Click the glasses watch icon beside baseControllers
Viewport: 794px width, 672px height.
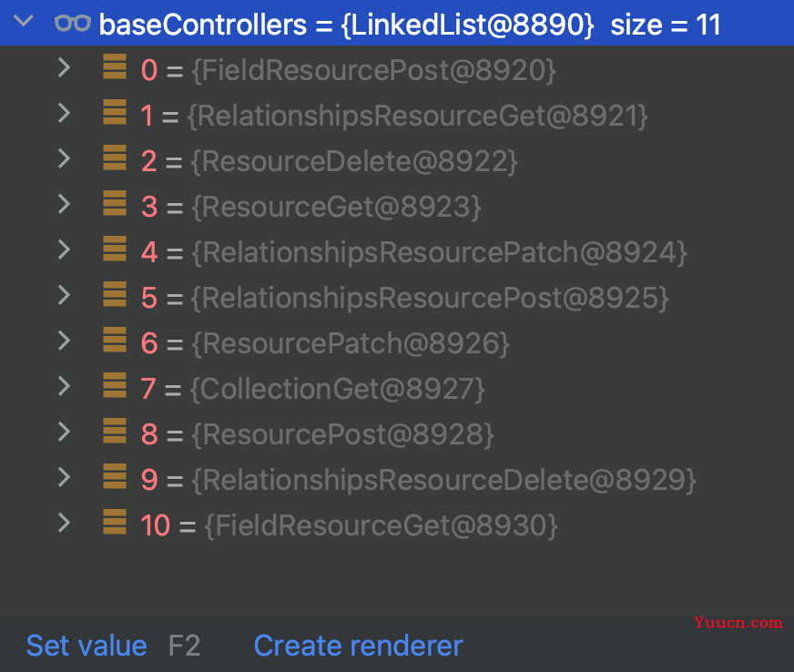pyautogui.click(x=72, y=23)
